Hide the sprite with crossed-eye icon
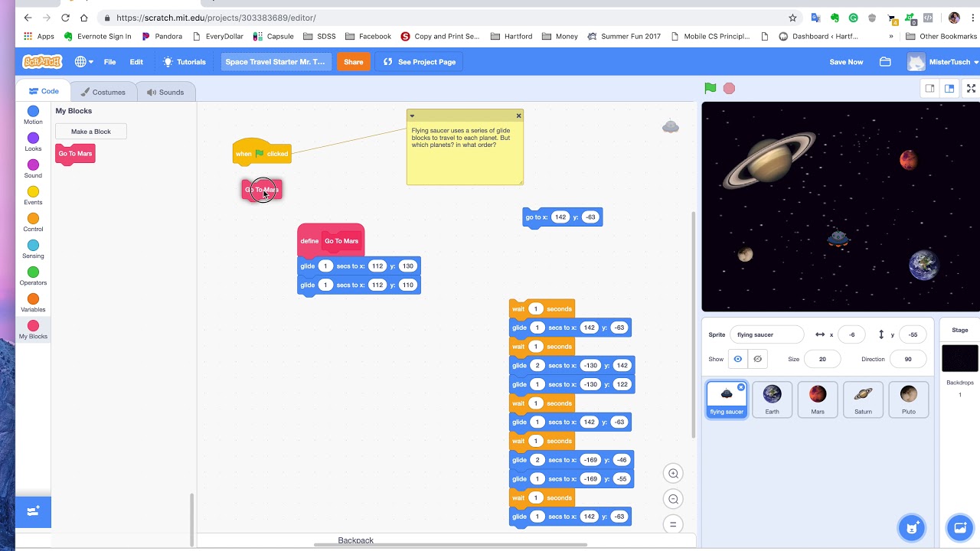 point(757,359)
